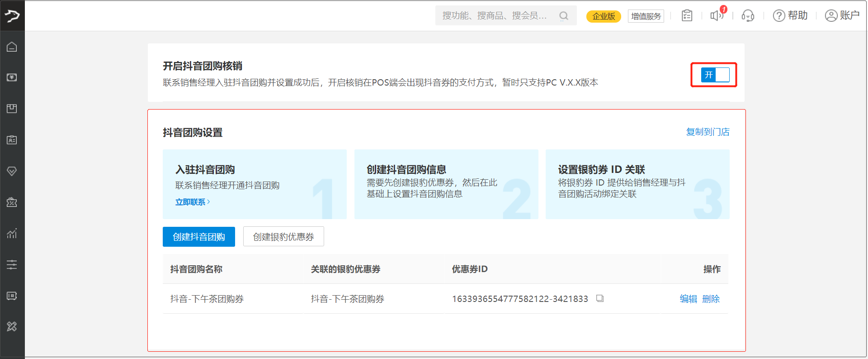Click the Pospal logo in the sidebar

click(x=12, y=16)
